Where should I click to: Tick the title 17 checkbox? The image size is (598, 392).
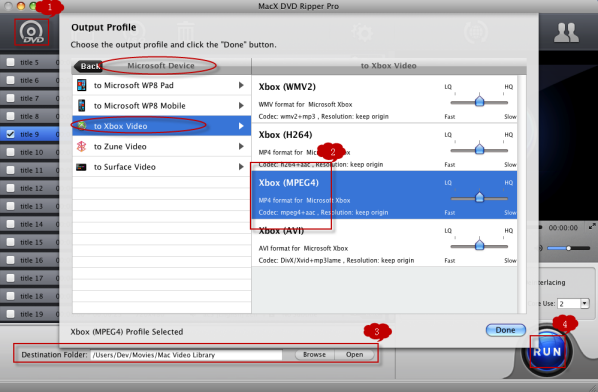(11, 278)
